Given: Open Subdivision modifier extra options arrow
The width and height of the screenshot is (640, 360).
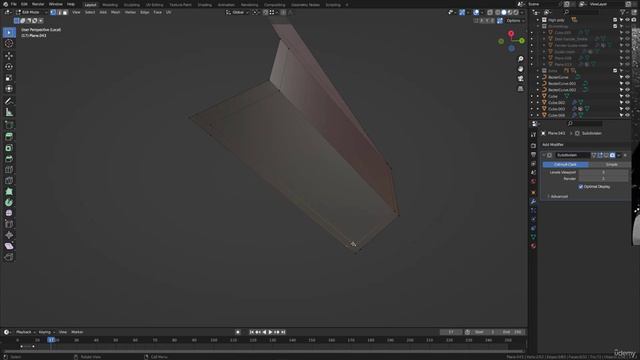Looking at the screenshot, I should (x=619, y=155).
